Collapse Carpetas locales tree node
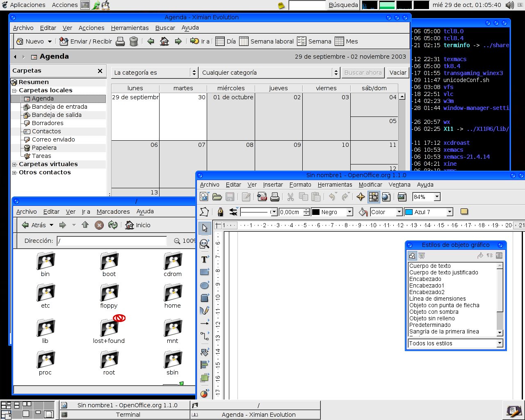The image size is (525, 420). [x=14, y=91]
